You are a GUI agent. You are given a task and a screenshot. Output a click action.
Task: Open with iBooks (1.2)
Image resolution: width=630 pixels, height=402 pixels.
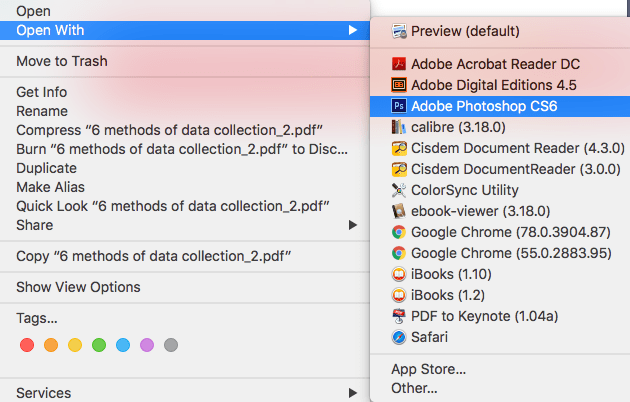pyautogui.click(x=500, y=295)
